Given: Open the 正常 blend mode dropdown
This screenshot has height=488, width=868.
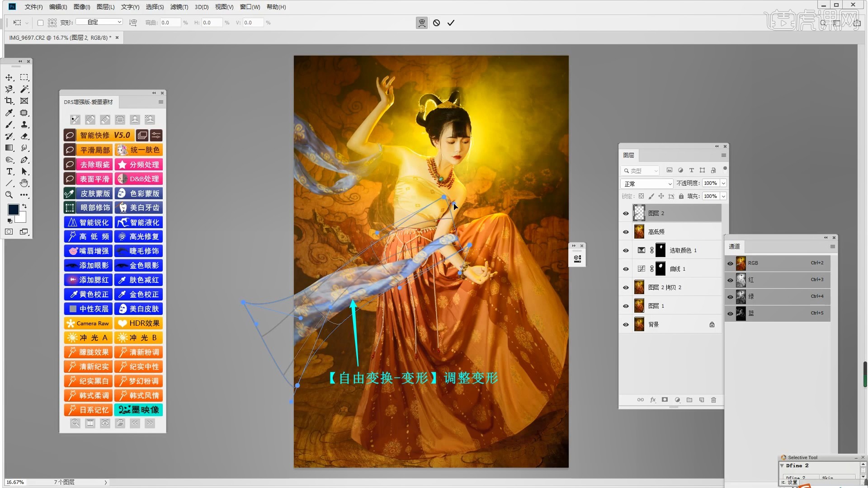Looking at the screenshot, I should pyautogui.click(x=647, y=183).
